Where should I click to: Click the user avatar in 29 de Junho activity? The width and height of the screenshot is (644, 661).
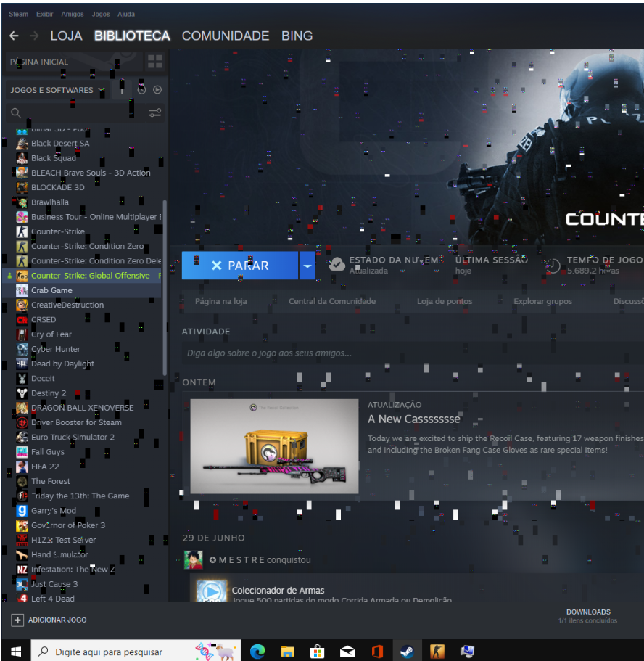tap(194, 560)
